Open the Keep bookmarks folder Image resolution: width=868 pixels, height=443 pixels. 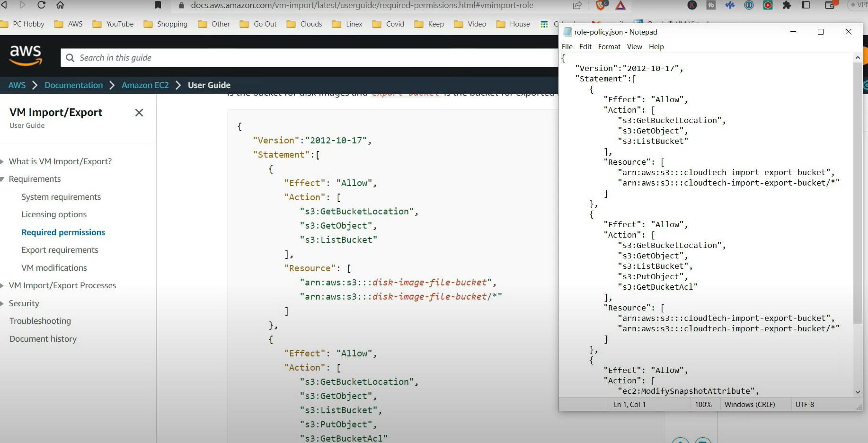pos(429,24)
